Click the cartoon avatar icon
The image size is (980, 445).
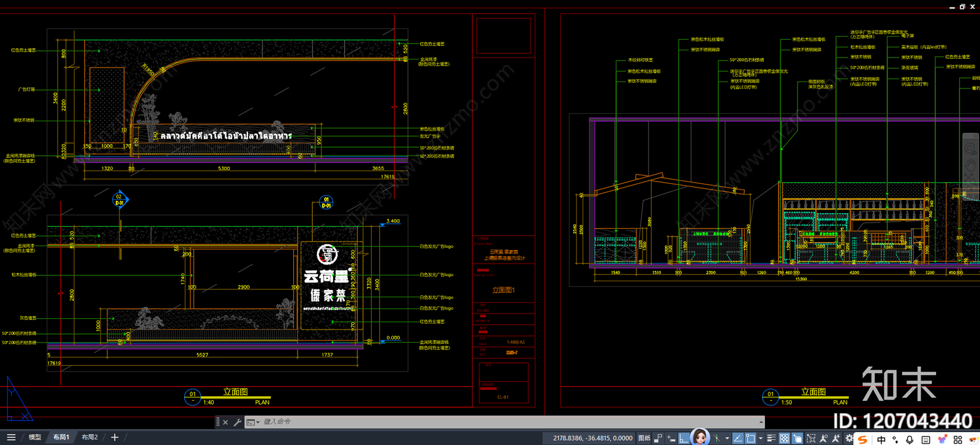700,437
